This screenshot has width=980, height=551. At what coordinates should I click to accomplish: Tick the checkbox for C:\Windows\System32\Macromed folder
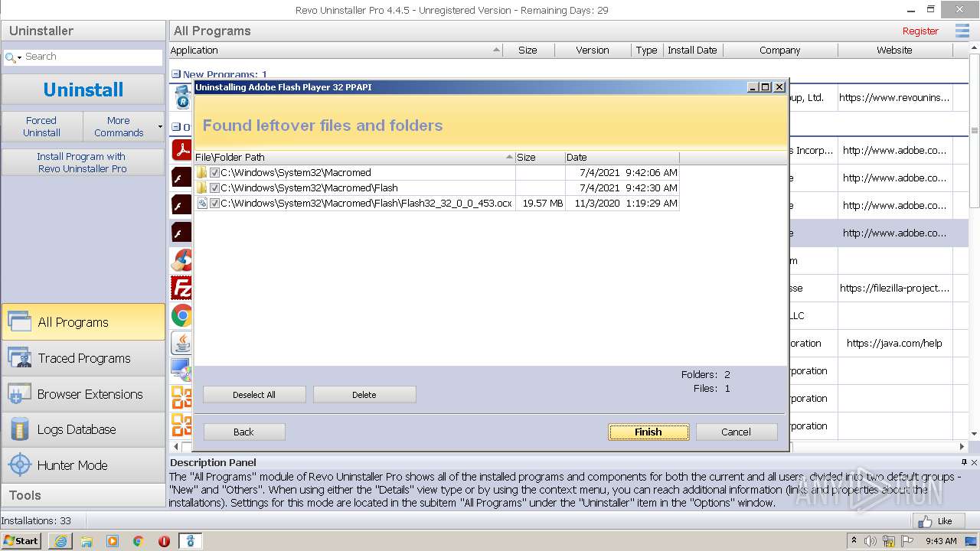pyautogui.click(x=214, y=173)
